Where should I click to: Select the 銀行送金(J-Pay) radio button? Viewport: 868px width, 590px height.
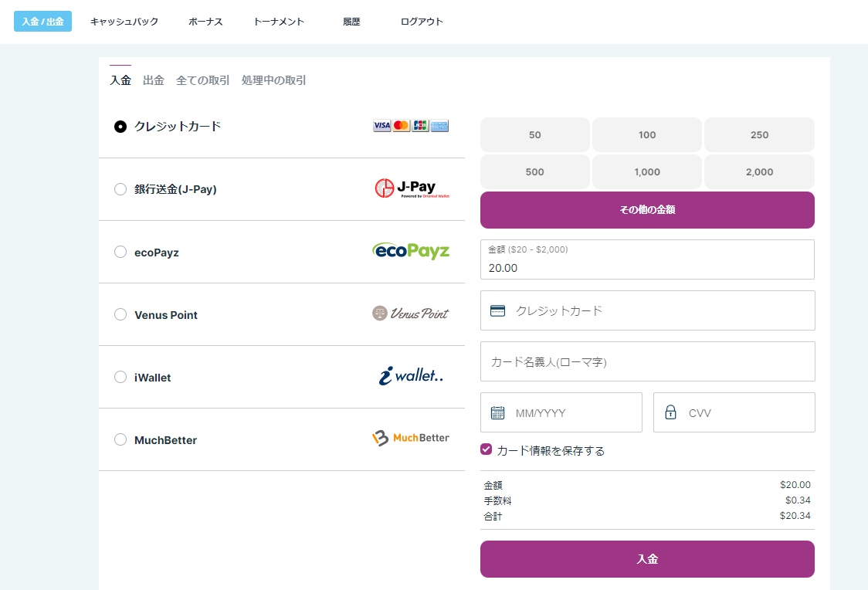tap(120, 189)
